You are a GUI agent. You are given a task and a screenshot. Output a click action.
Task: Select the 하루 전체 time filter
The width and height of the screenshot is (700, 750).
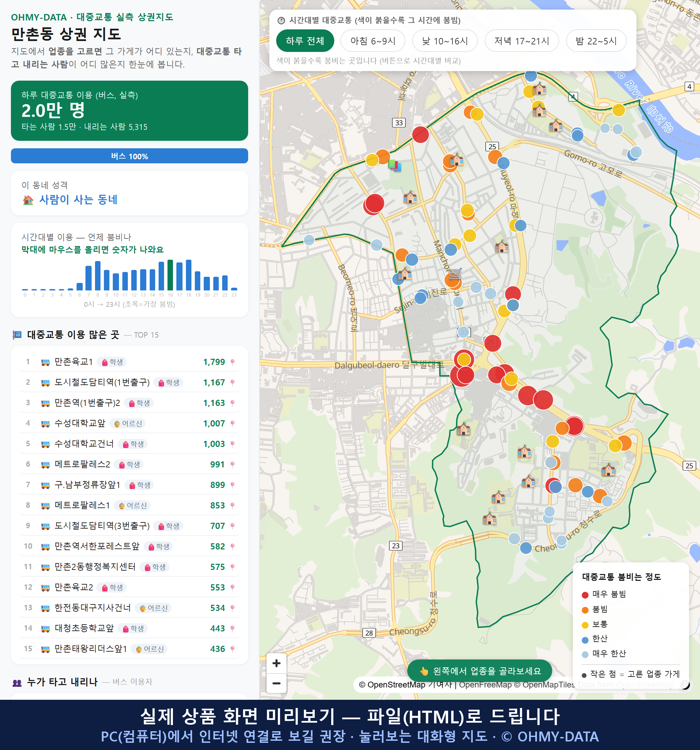pyautogui.click(x=305, y=41)
